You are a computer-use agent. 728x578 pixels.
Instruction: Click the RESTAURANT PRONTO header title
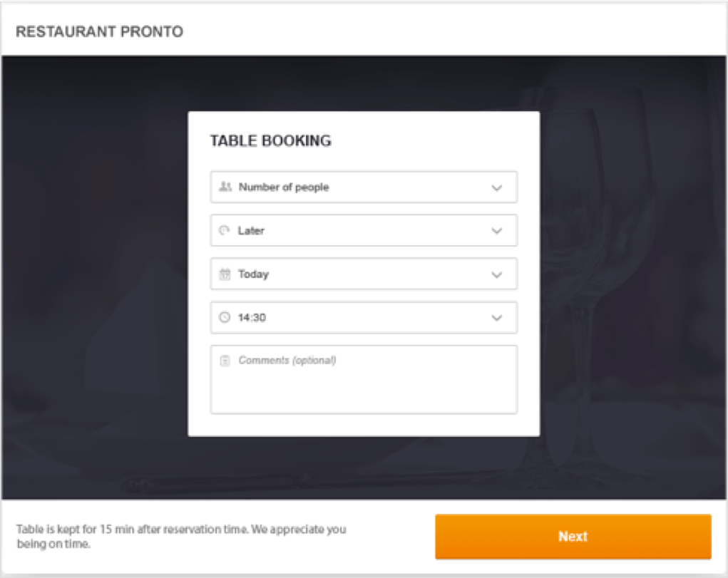click(99, 32)
